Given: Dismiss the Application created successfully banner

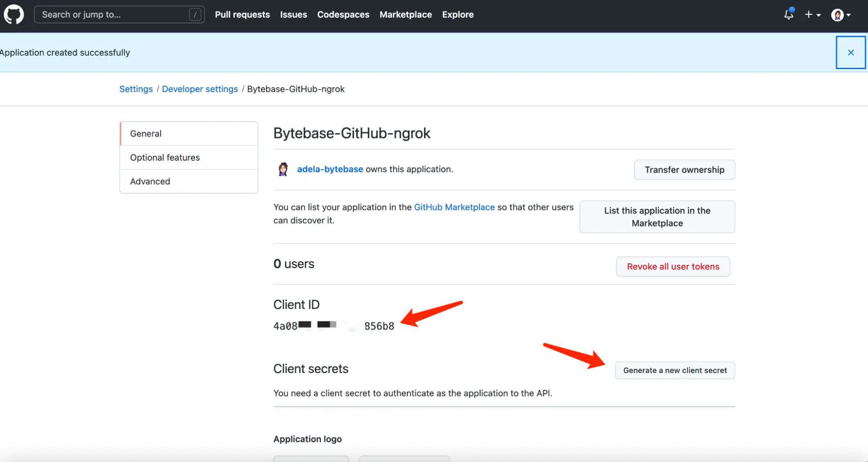Looking at the screenshot, I should tap(850, 53).
